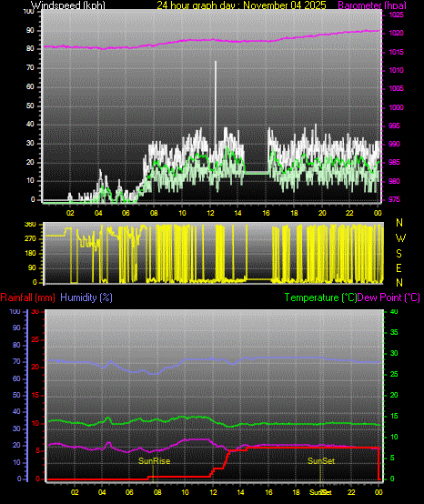Click the Humidity (%) legend label
Image resolution: width=424 pixels, height=504 pixels.
coord(86,297)
